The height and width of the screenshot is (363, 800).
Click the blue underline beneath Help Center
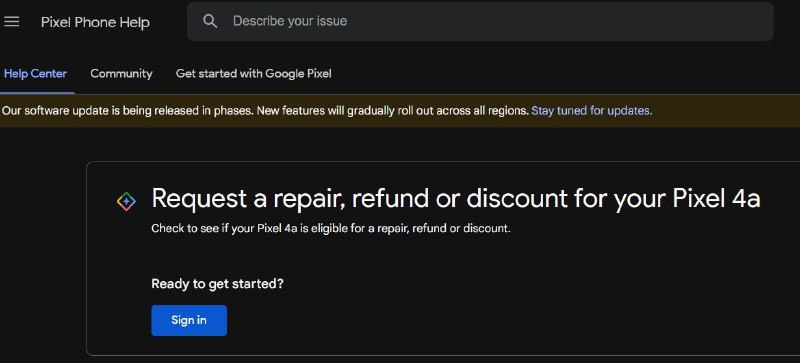click(x=38, y=93)
